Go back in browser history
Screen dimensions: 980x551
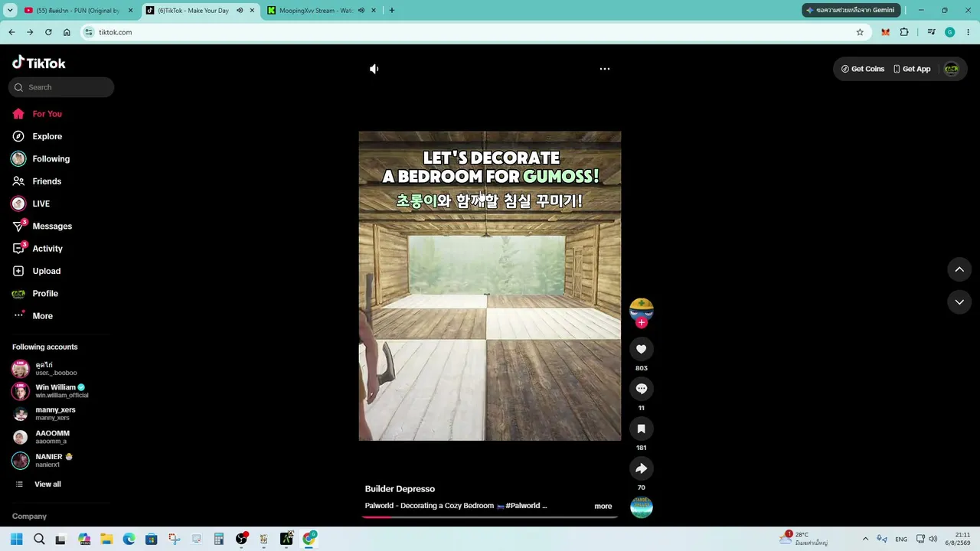click(11, 32)
